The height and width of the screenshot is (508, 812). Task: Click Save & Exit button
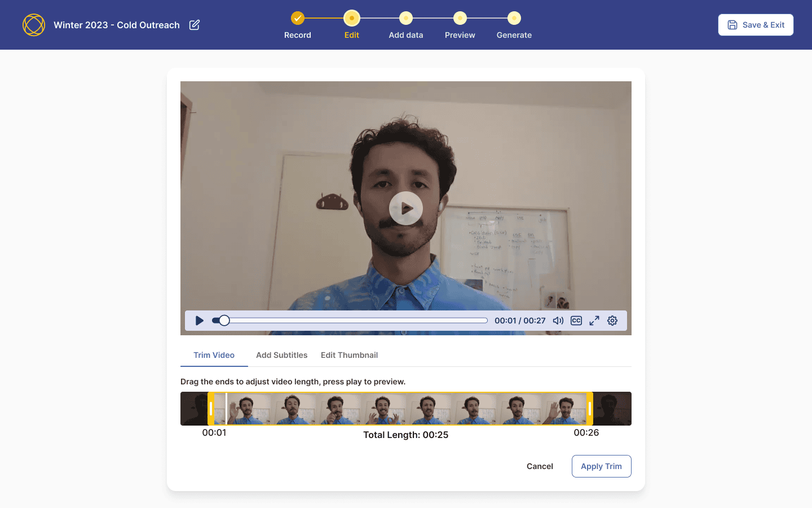[x=756, y=25]
